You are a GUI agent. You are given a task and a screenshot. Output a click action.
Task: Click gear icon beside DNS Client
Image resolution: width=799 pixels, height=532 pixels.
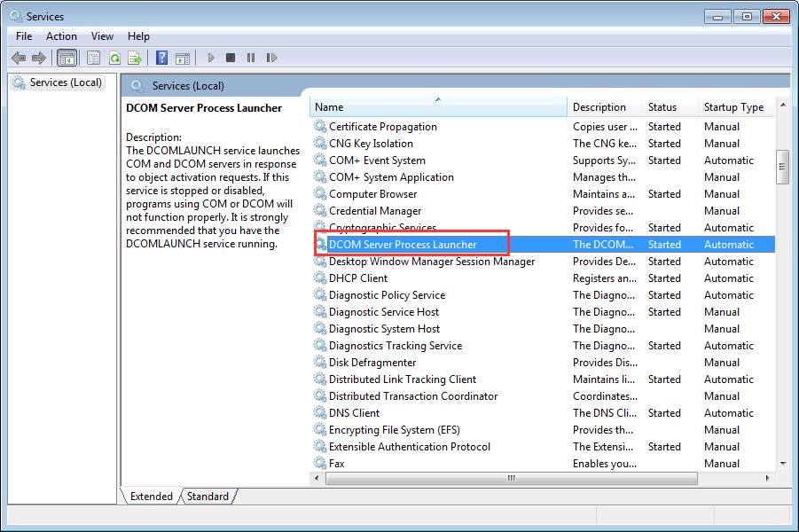(320, 412)
